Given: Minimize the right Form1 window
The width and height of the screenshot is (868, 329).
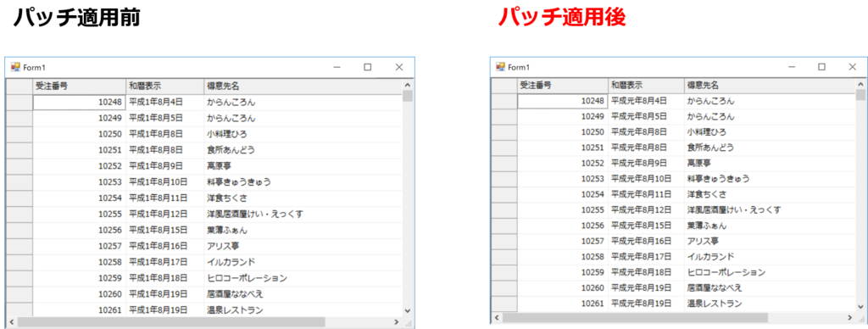Looking at the screenshot, I should pyautogui.click(x=792, y=66).
